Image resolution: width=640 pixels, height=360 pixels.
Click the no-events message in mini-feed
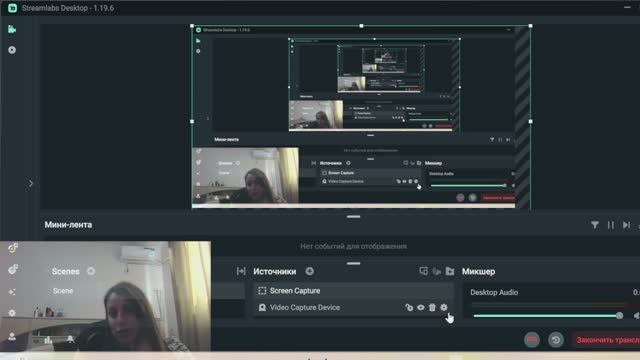353,246
